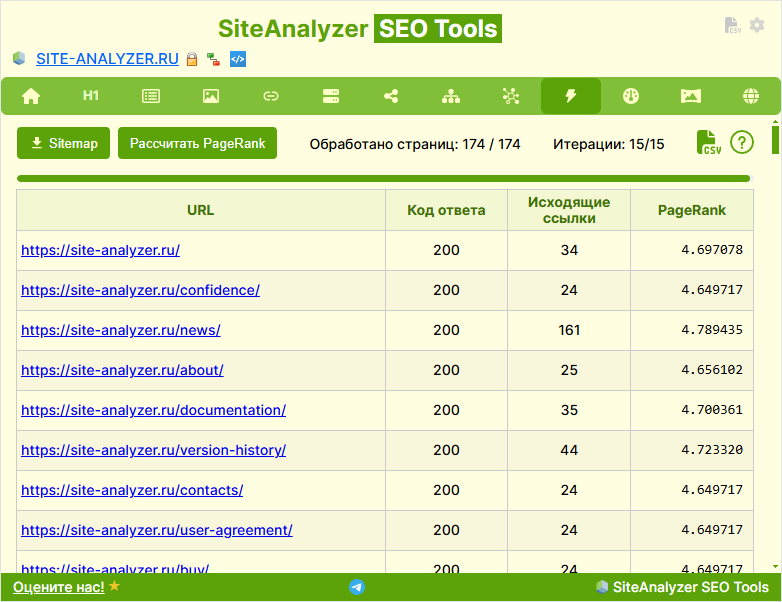The image size is (782, 602).
Task: Open the Оцените нас! link
Action: [59, 587]
